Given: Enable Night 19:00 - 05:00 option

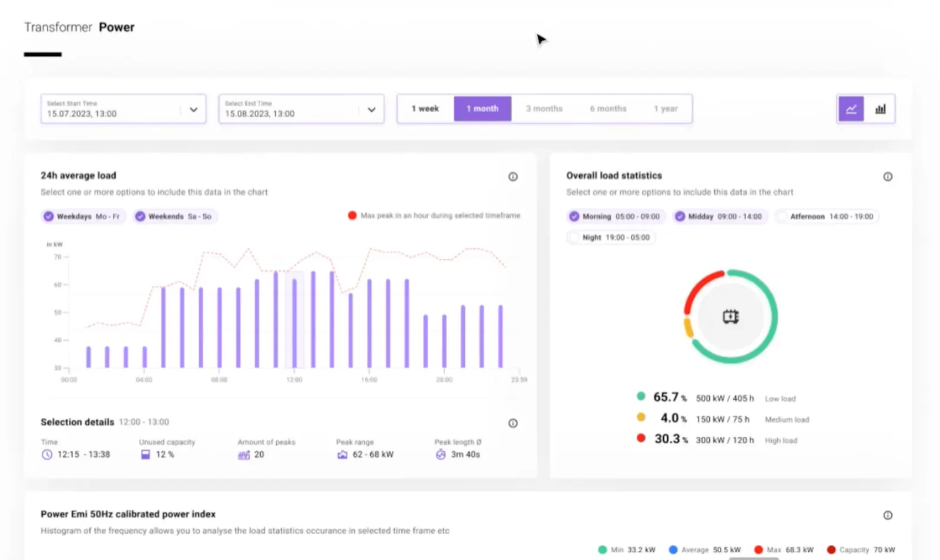Looking at the screenshot, I should 611,238.
